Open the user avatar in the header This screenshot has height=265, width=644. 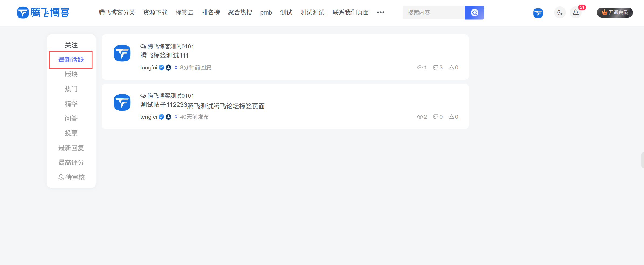coord(538,13)
